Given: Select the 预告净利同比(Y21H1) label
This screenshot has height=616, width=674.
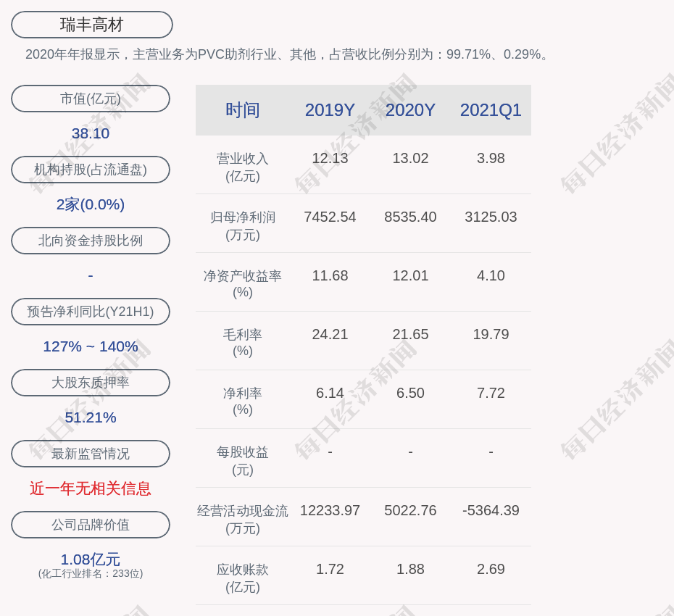Looking at the screenshot, I should 91,312.
